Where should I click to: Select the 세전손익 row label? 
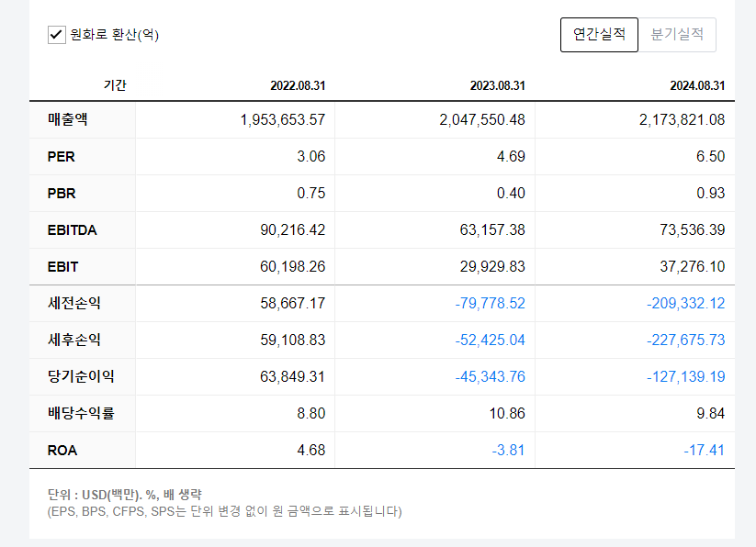coord(73,303)
